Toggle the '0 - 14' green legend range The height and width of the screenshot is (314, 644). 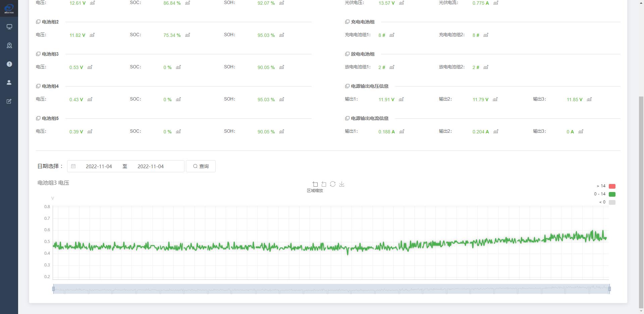[612, 194]
